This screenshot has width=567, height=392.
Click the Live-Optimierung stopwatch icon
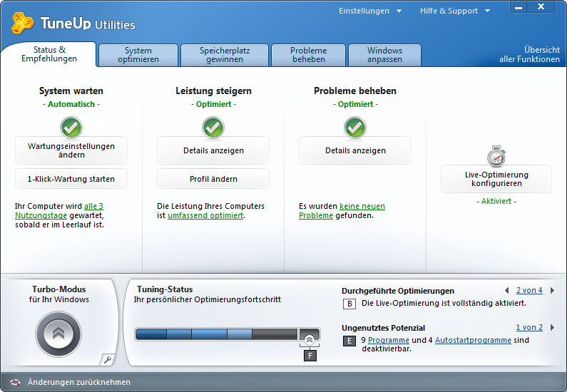coord(496,156)
